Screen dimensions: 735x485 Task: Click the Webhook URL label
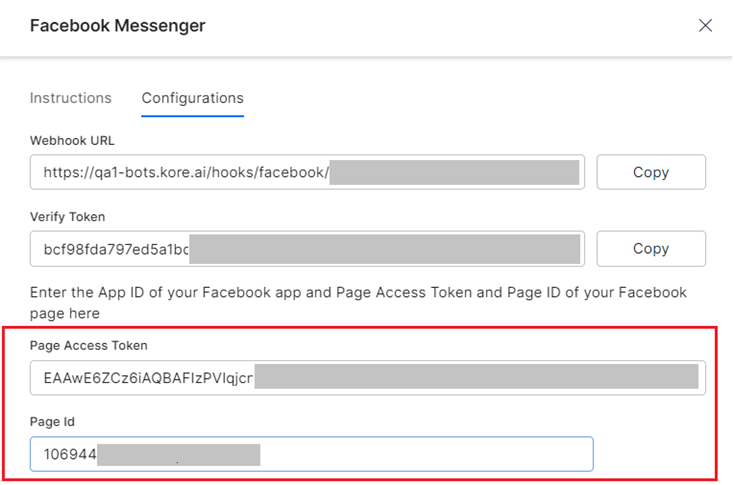coord(72,140)
